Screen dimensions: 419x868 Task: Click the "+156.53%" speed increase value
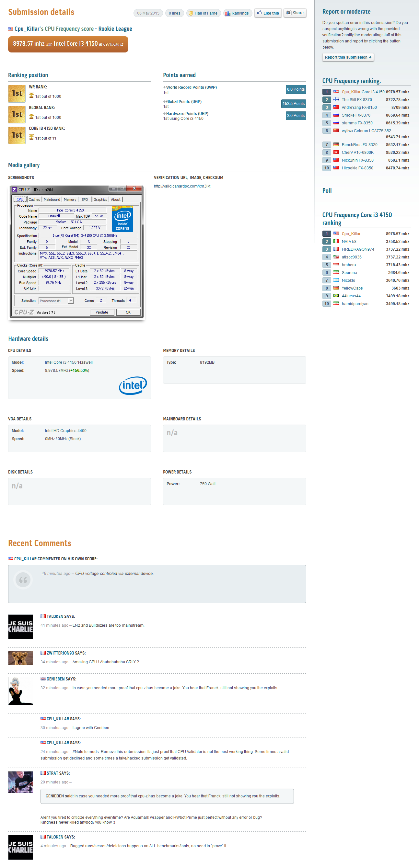click(x=79, y=370)
